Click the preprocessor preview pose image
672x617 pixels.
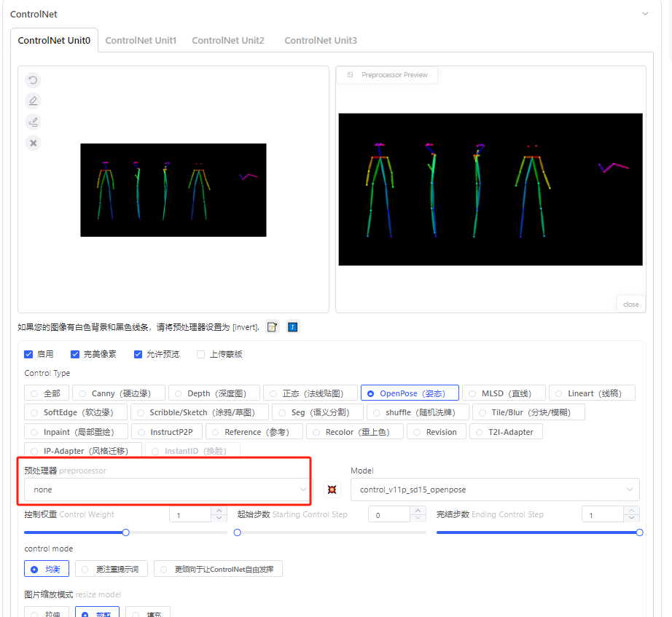(491, 189)
